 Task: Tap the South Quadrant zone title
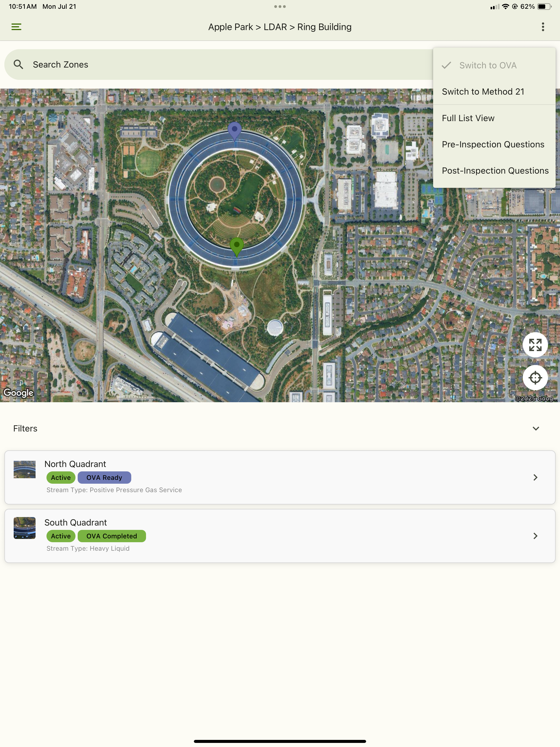point(76,523)
